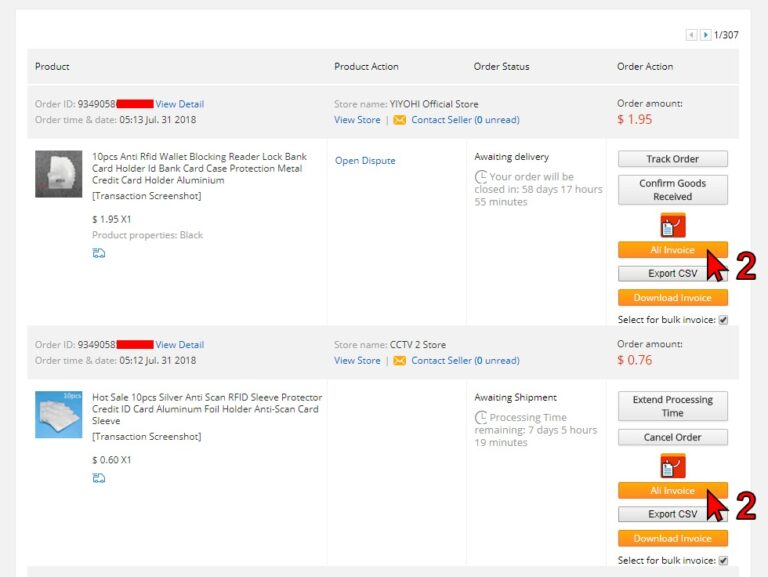Click the $ 1.95 order amount

pyautogui.click(x=635, y=120)
